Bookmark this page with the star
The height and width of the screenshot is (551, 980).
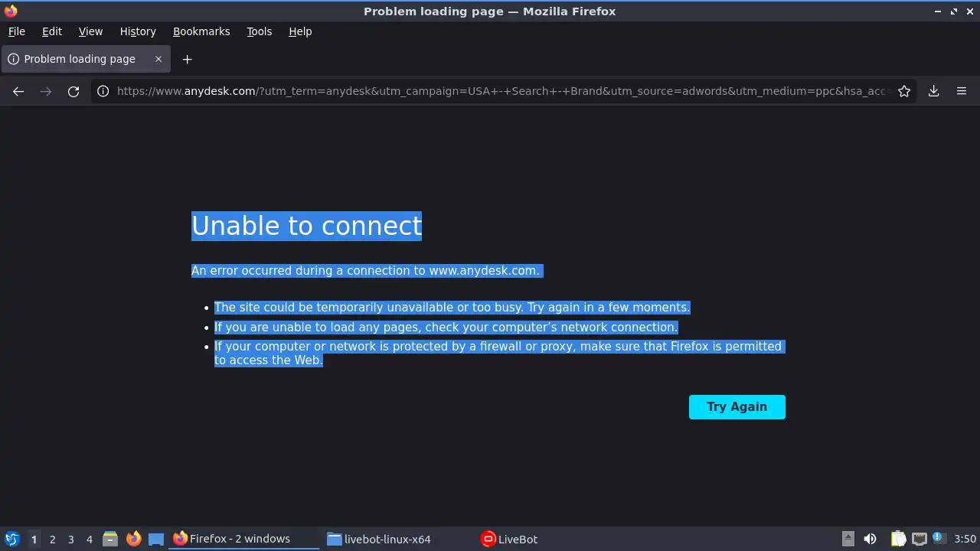click(x=904, y=91)
